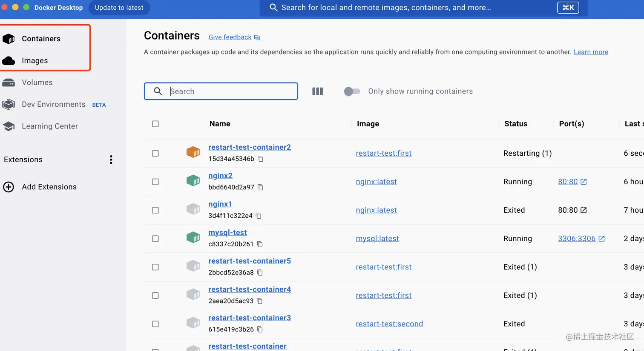This screenshot has height=351, width=644.
Task: Copy container ID 615e419c3b26
Action: 260,330
